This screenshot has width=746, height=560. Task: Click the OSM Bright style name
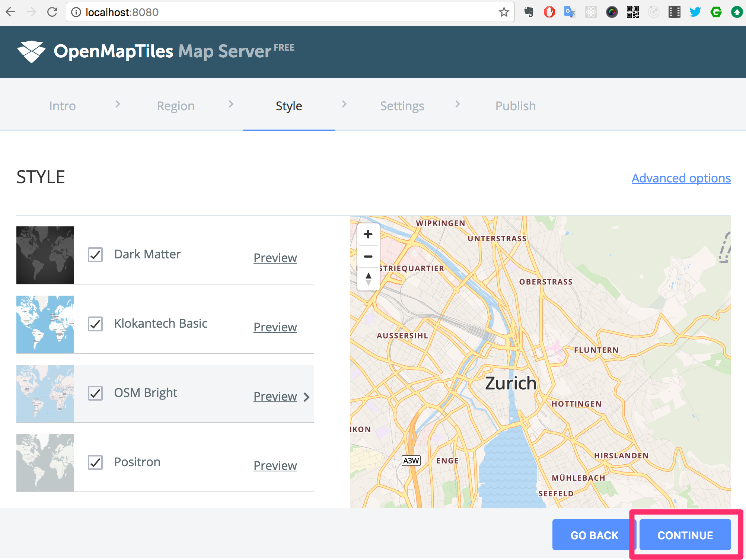(146, 393)
